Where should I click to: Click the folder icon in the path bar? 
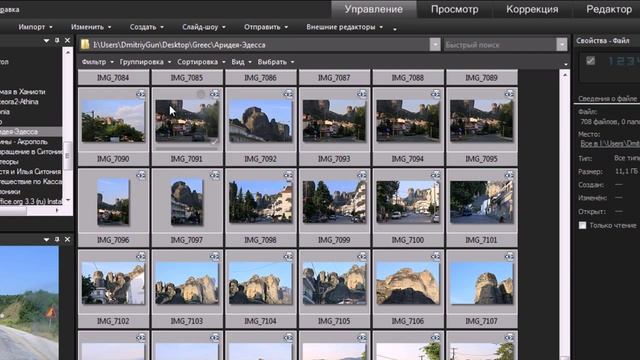(85, 44)
